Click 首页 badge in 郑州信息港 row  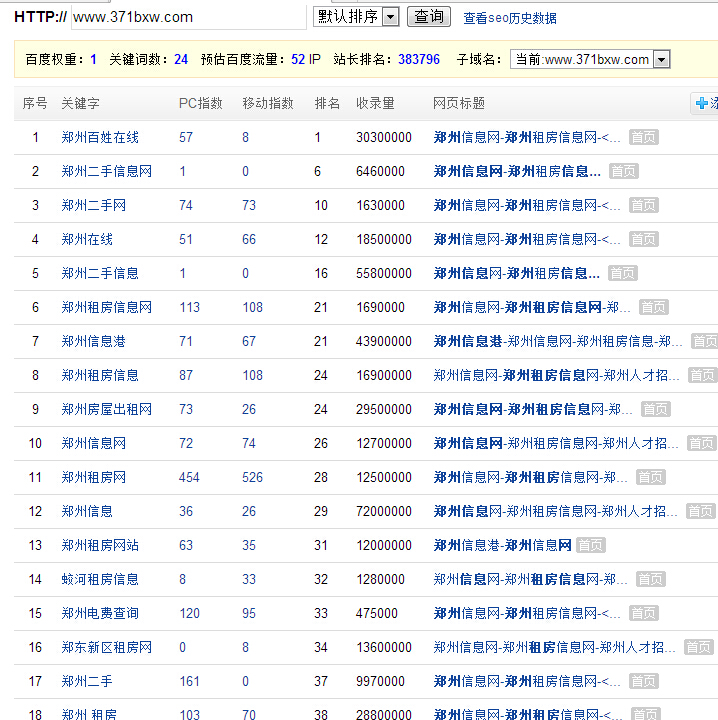(704, 341)
